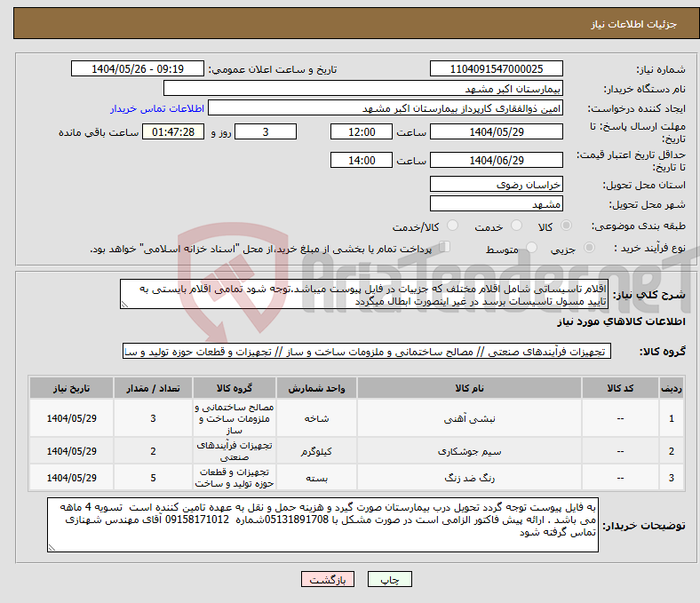Click the ردیف column header
The height and width of the screenshot is (603, 700).
[671, 388]
